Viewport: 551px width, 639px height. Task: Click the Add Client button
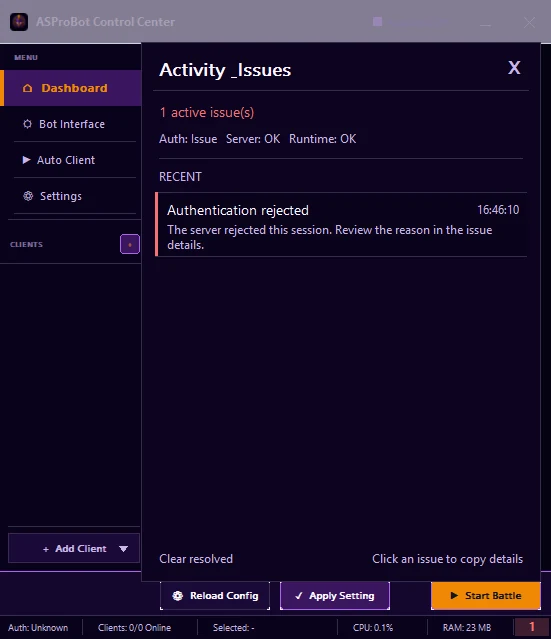point(74,549)
